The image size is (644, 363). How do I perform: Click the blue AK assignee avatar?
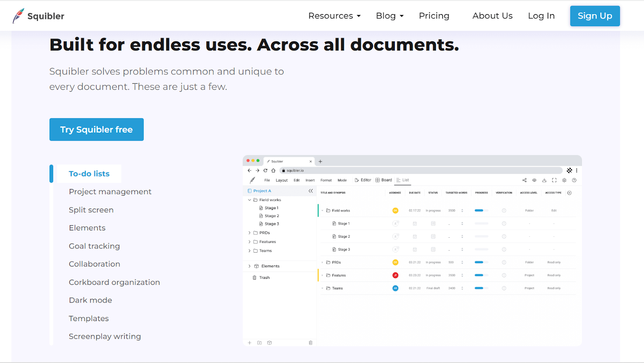click(x=395, y=288)
